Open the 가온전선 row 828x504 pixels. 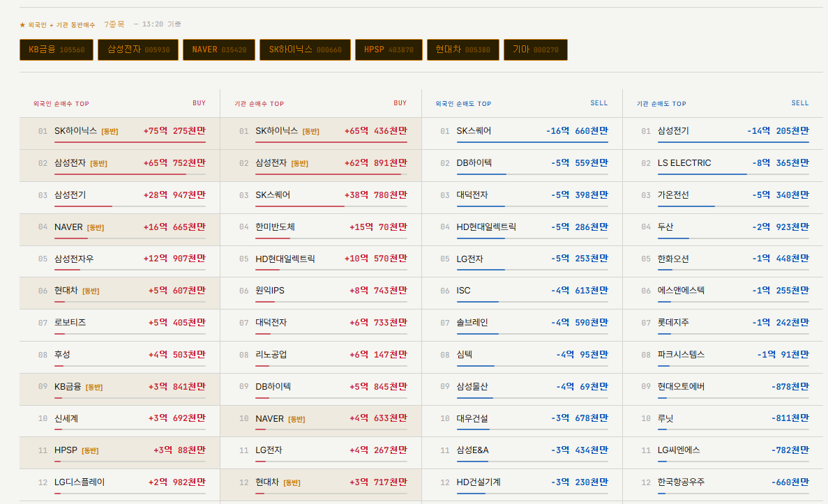(723, 198)
